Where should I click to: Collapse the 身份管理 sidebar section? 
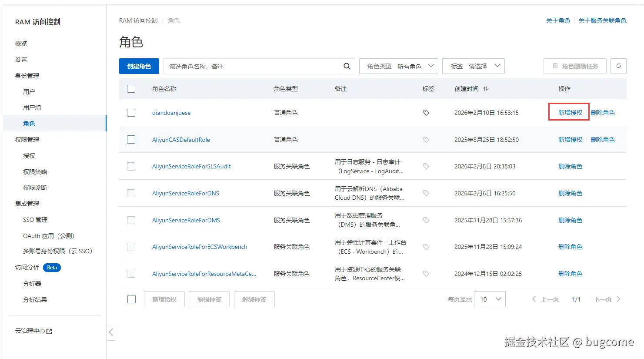click(27, 76)
